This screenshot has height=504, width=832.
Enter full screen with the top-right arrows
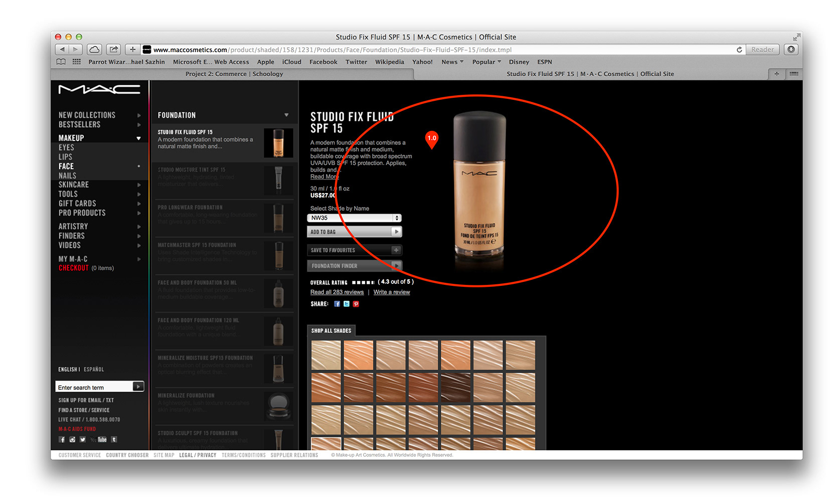[796, 37]
